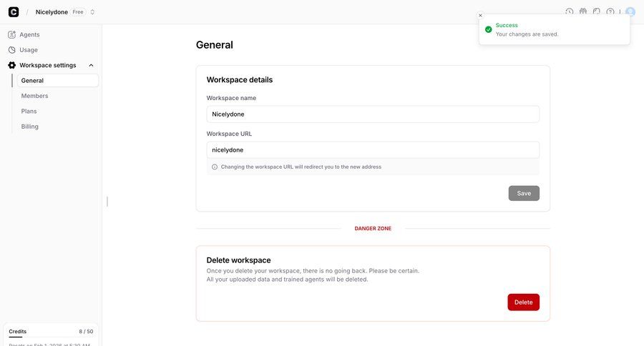Open the user avatar menu
The image size is (644, 346).
630,11
